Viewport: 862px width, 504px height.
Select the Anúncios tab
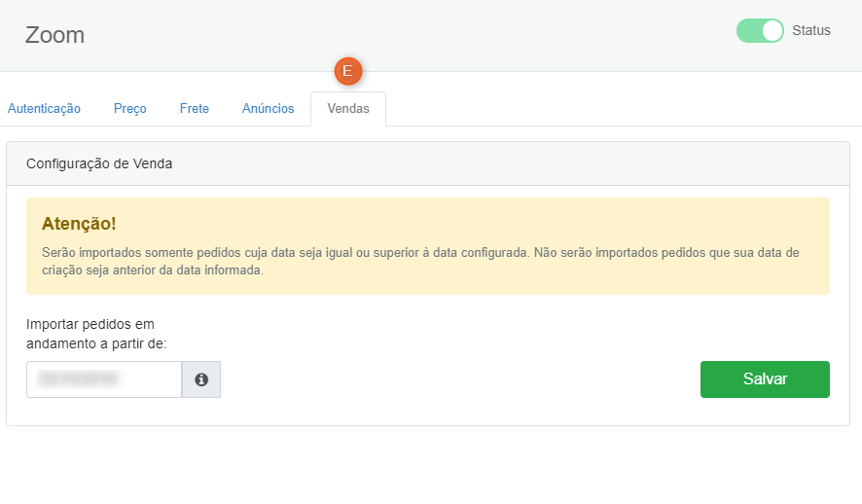point(269,109)
